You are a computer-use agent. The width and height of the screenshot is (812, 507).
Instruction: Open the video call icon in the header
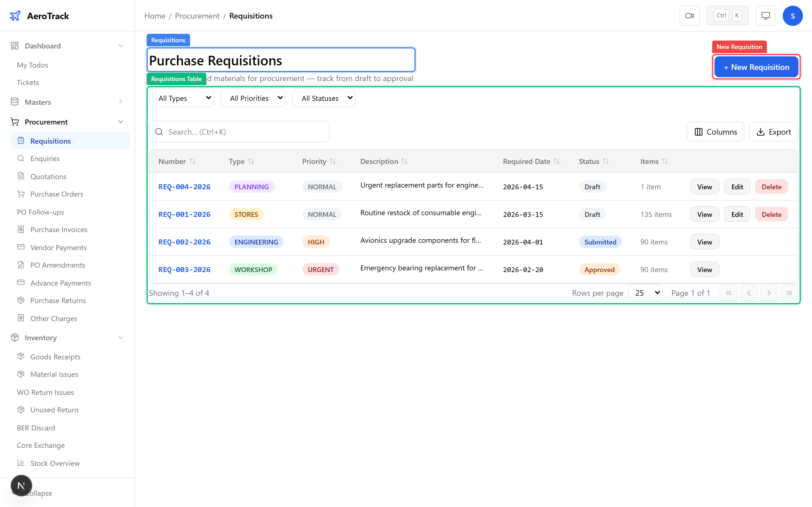coord(690,15)
